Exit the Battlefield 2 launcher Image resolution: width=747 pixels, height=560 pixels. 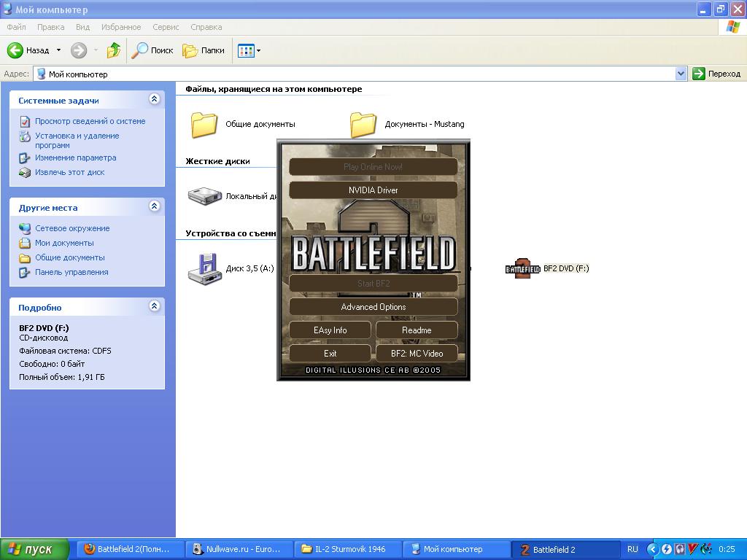click(x=330, y=354)
